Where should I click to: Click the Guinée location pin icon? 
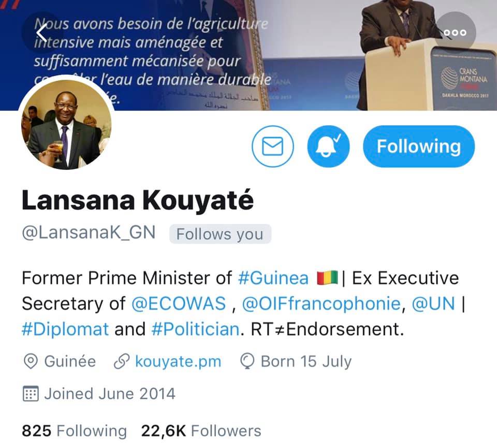[31, 362]
